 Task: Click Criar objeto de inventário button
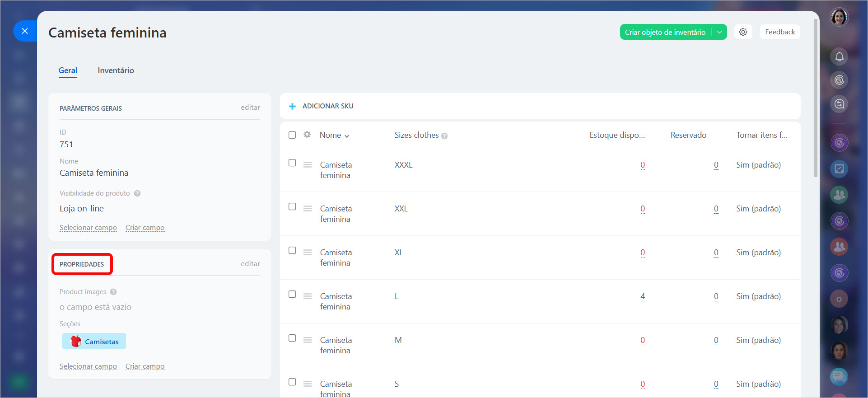(665, 32)
